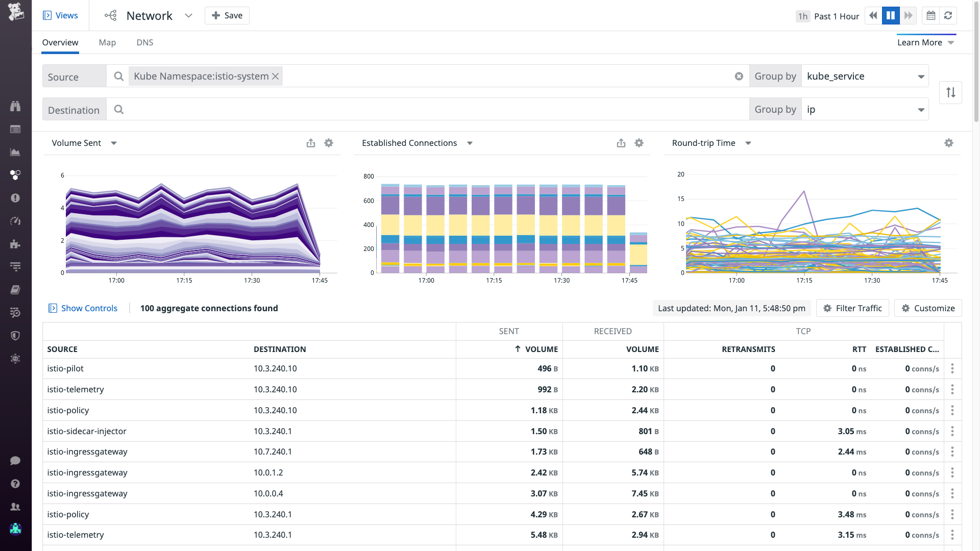
Task: Remove the Kube Namespace:istio-system filter chip
Action: (275, 76)
